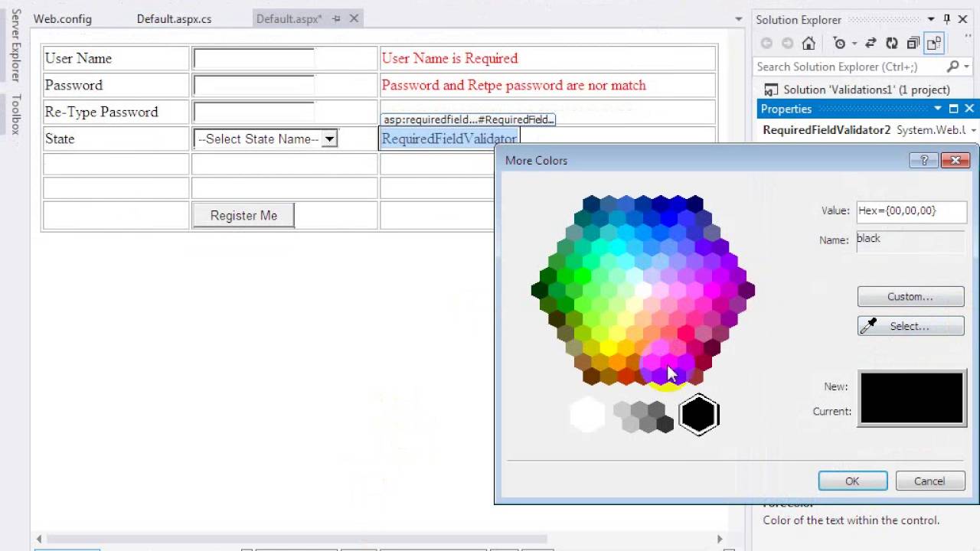The height and width of the screenshot is (551, 980).
Task: Switch to the Default.aspx.cs tab
Action: [x=174, y=18]
